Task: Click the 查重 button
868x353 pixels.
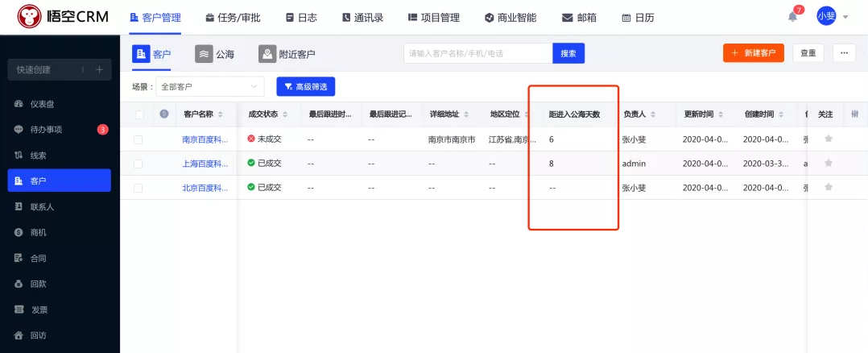Action: 808,53
